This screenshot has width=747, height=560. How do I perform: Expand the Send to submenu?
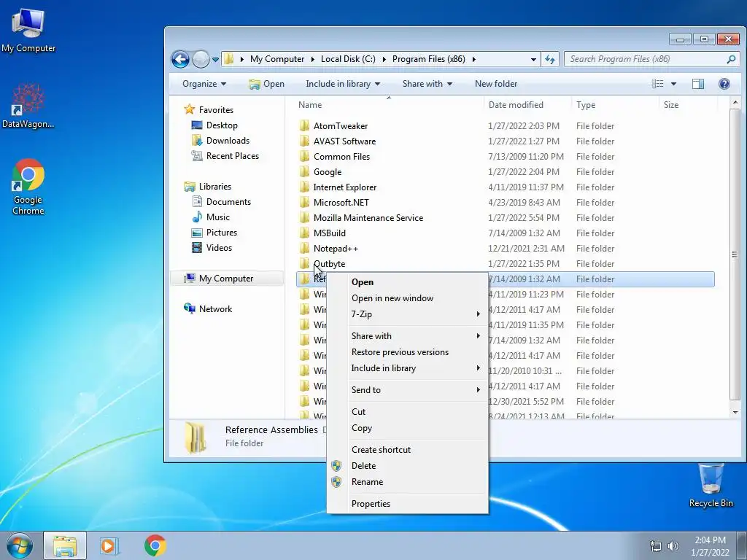tap(478, 389)
